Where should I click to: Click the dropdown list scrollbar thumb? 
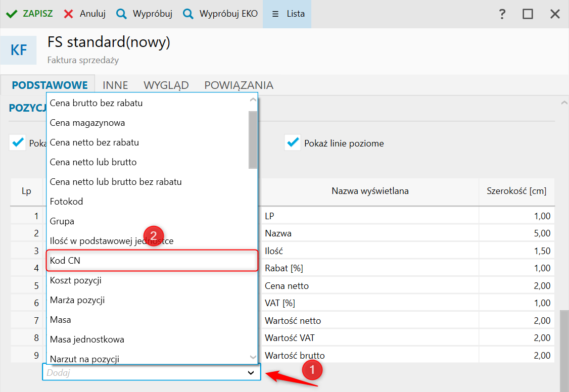pyautogui.click(x=253, y=140)
